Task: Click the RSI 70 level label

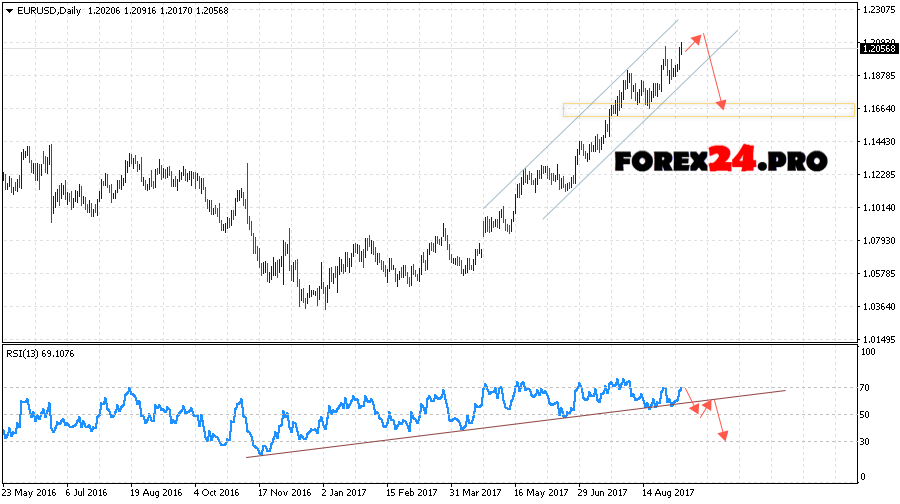Action: [866, 387]
